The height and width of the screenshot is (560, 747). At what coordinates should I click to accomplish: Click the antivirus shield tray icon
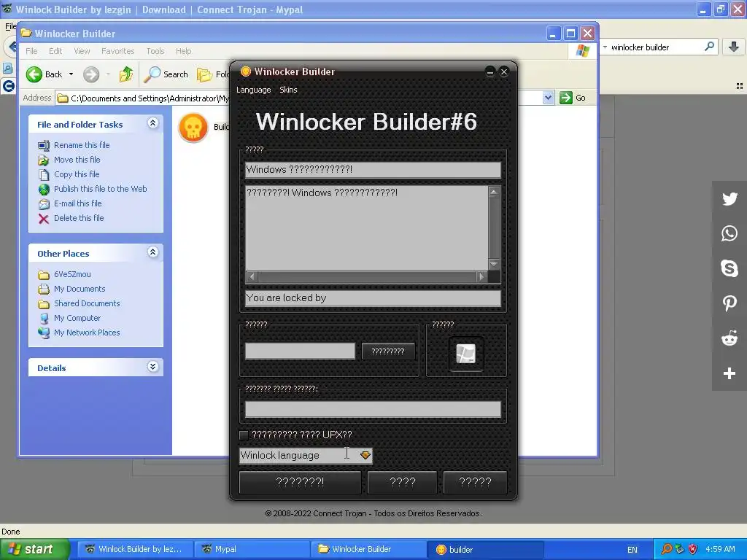coord(693,549)
